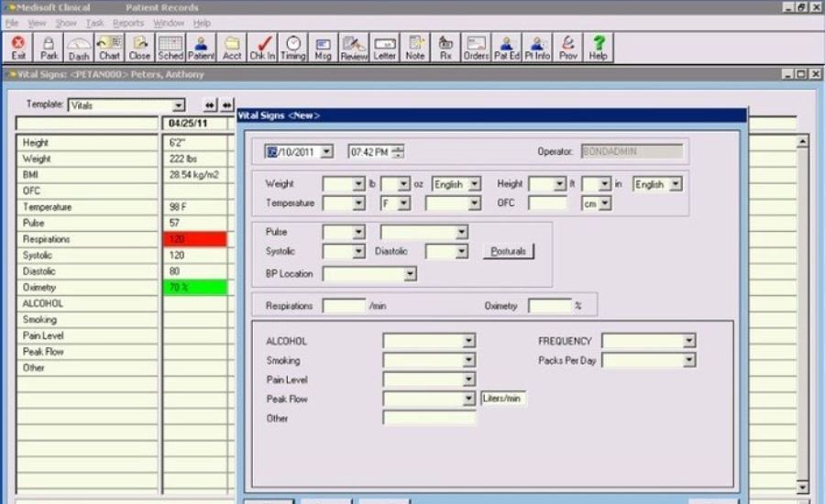Viewport: 825px width, 504px height.
Task: Click the Help question mark icon
Action: click(x=599, y=48)
